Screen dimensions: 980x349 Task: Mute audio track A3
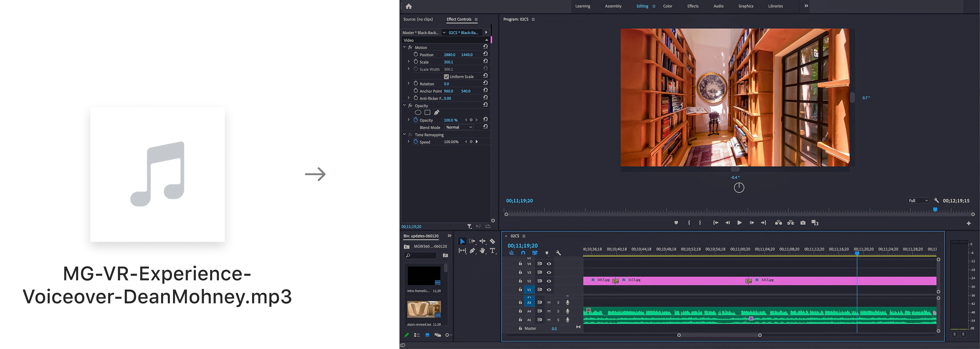pos(549,302)
